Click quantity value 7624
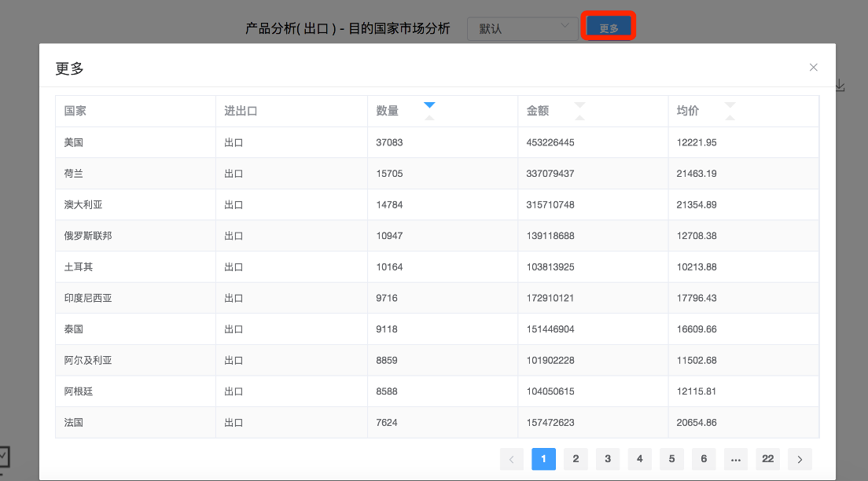Viewport: 868px width, 481px height. (386, 422)
